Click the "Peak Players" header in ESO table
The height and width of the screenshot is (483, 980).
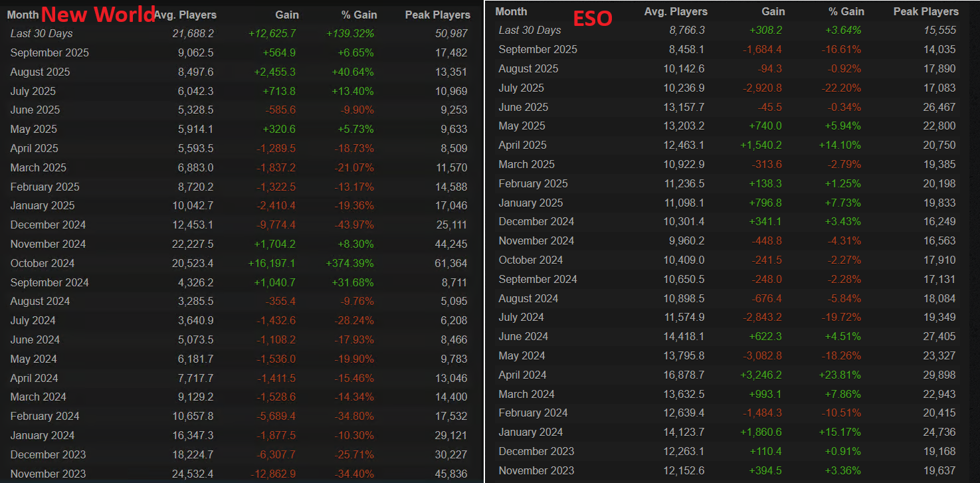(926, 11)
